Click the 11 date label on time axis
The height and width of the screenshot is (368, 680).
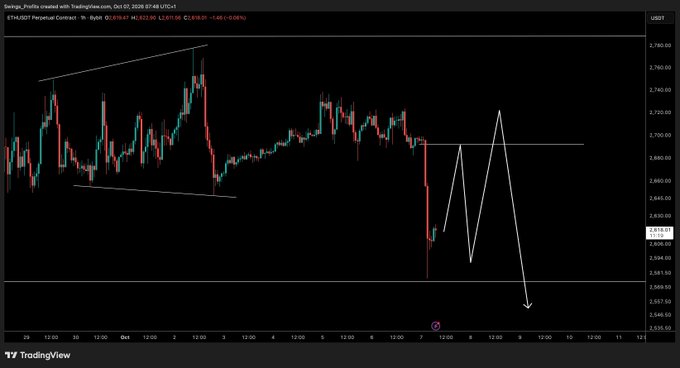coord(619,337)
